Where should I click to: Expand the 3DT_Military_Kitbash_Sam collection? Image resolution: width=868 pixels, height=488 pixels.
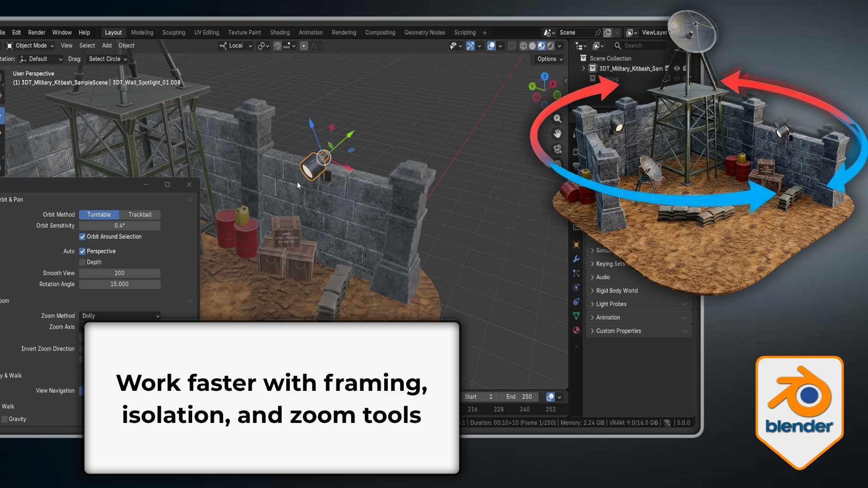pos(583,69)
